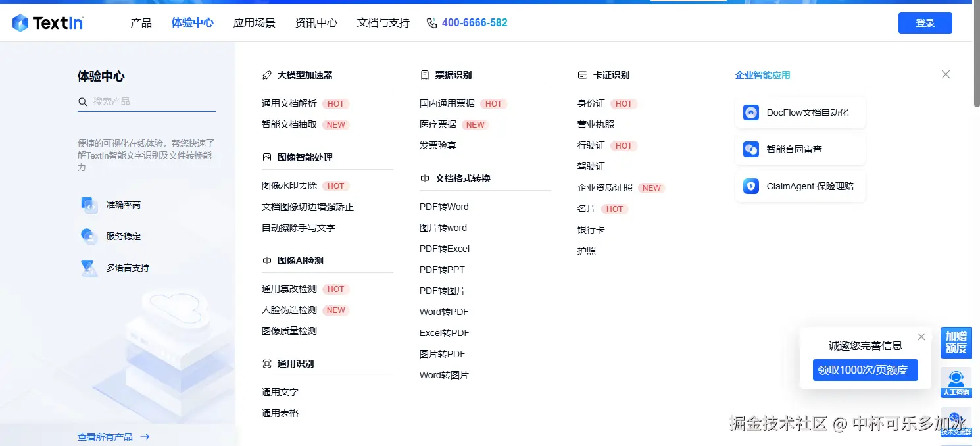Open Word转图片 converter
980x446 pixels.
[444, 376]
